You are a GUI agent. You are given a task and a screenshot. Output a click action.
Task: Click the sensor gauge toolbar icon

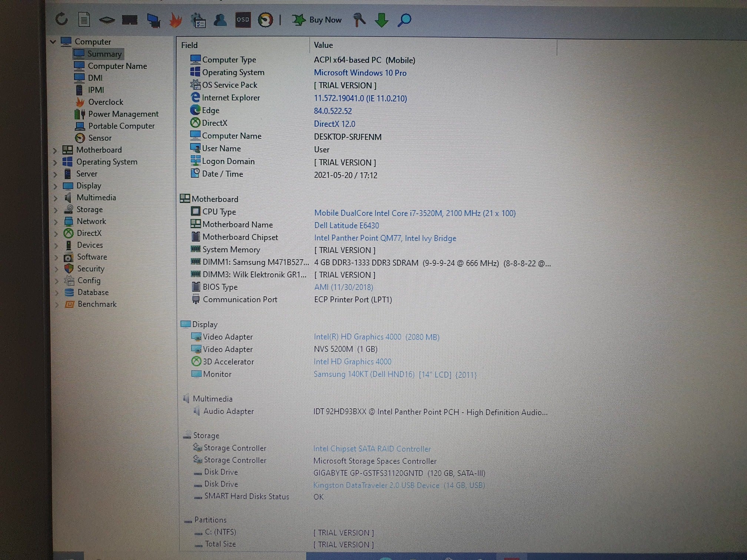point(265,20)
